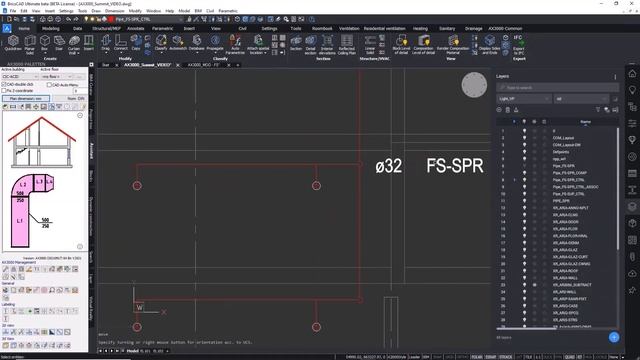Toggle the CAD double click checkbox
Image resolution: width=640 pixels, height=360 pixels.
click(4, 84)
